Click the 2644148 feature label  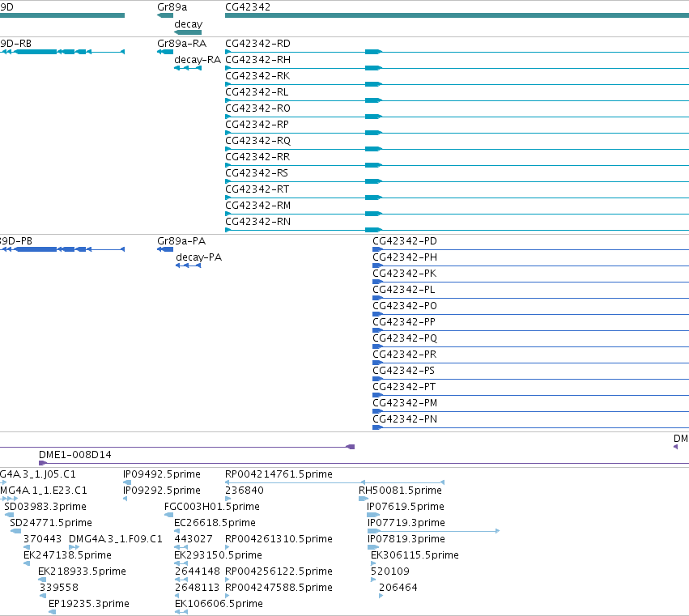198,572
